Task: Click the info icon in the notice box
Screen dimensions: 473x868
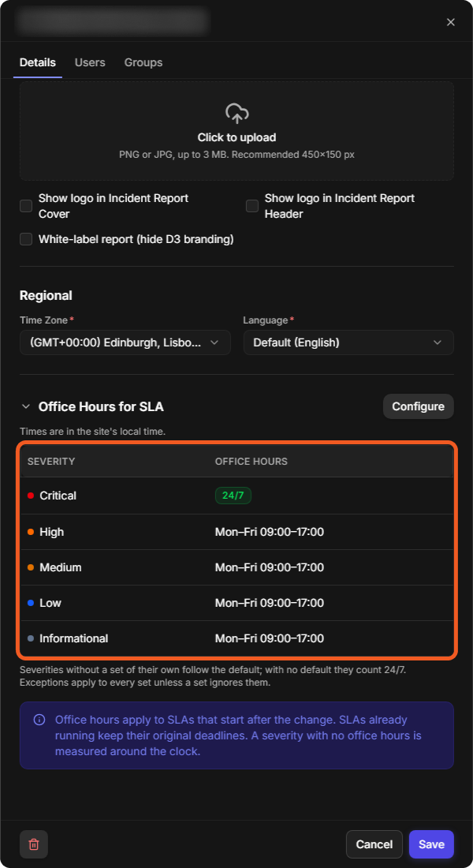Action: pos(39,720)
